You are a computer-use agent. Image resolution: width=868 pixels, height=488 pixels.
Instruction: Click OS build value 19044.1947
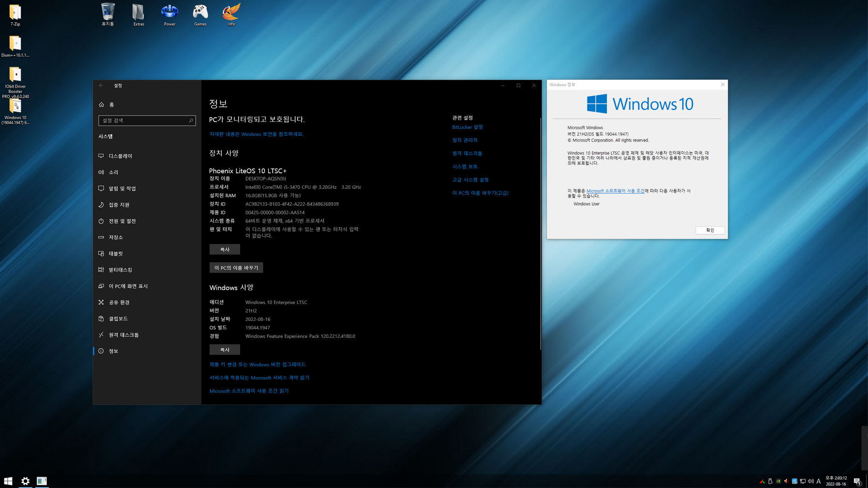(258, 328)
